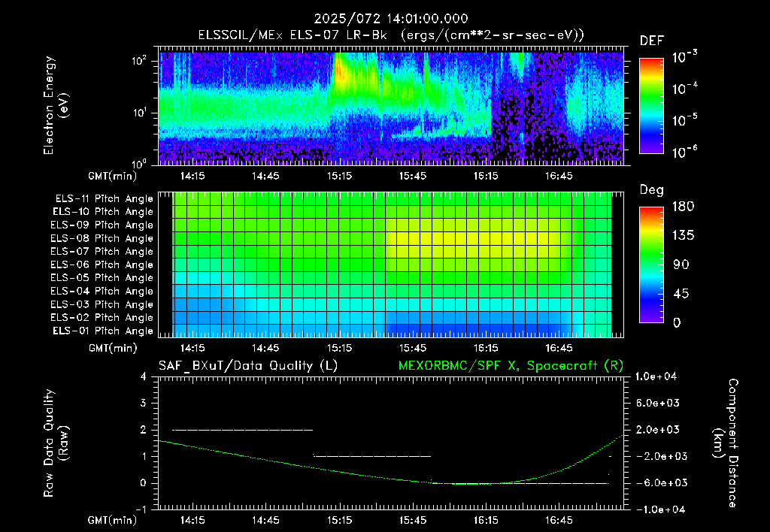Click '15:45' under the data quality plot
Screen dimensions: 770x532
click(413, 520)
